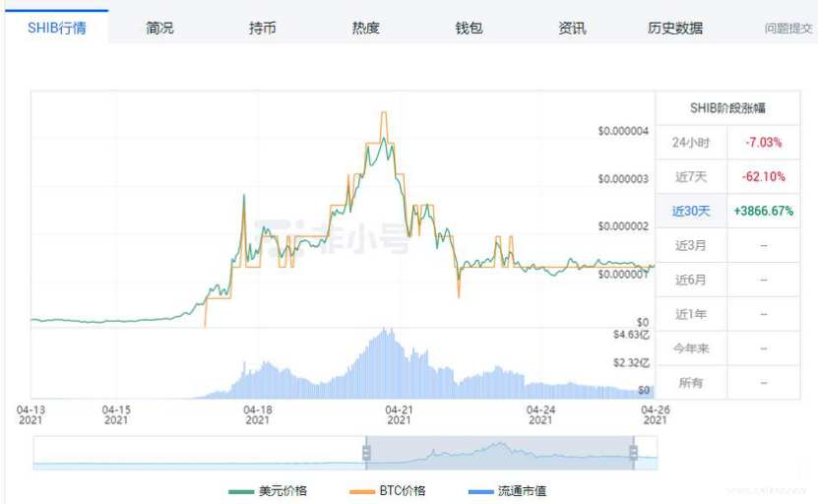Click the 问题提交 link
This screenshot has height=504, width=818.
pos(788,29)
